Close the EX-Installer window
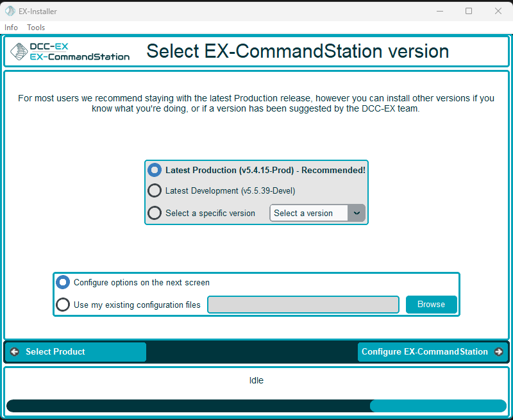The image size is (513, 420). pyautogui.click(x=498, y=11)
